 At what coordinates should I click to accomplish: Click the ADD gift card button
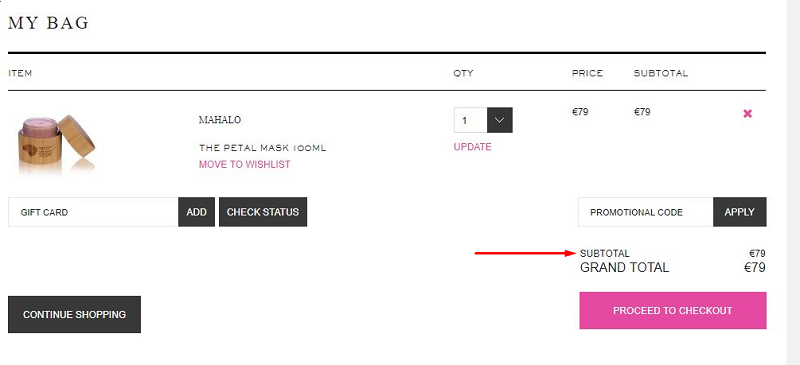[196, 212]
